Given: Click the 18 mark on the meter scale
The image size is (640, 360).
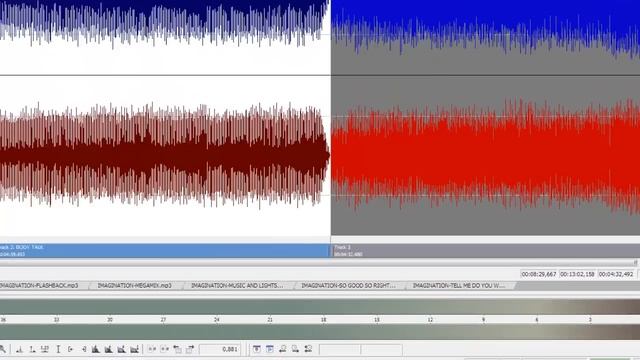Looking at the screenshot, I should click(x=323, y=320).
